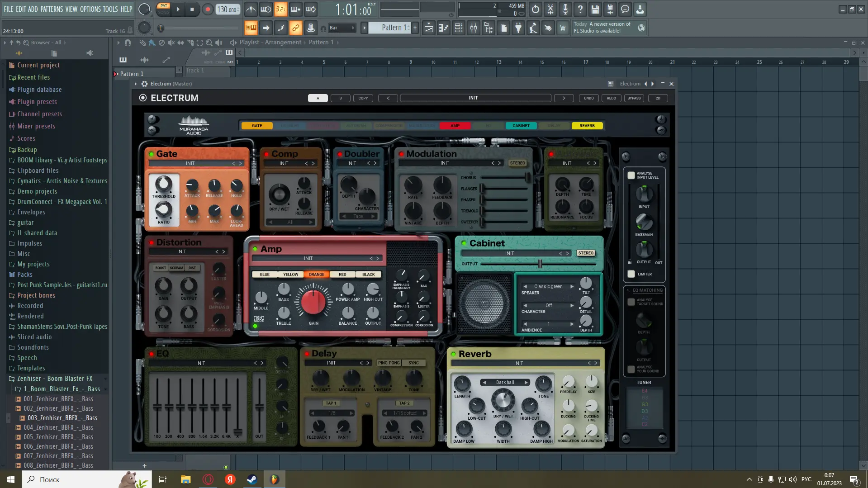
Task: Toggle the Doubler module power LED
Action: click(340, 154)
